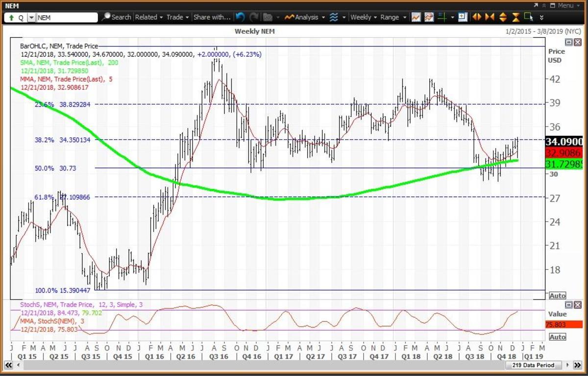Click the green crosshair tool icon

click(x=442, y=17)
